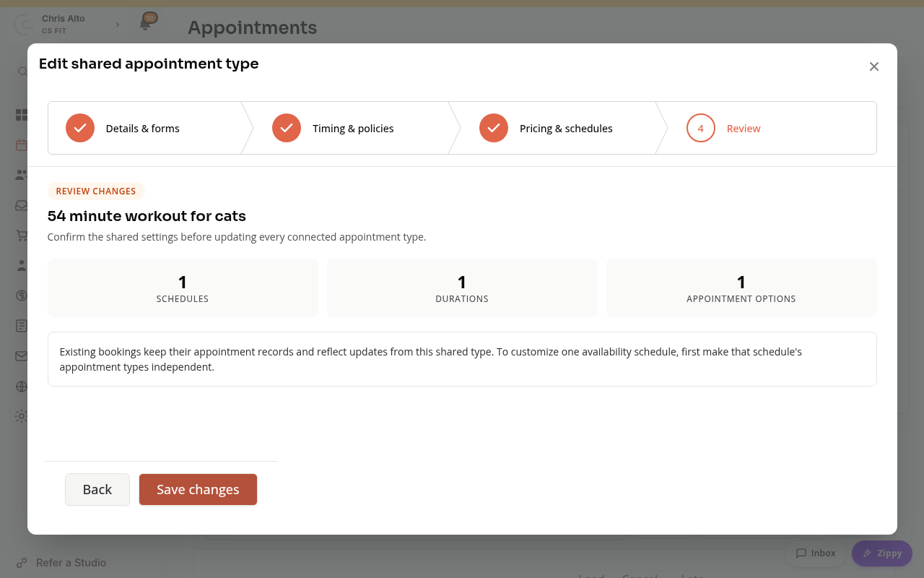This screenshot has height=578, width=924.
Task: Open the sidebar settings gear icon
Action: pos(21,416)
